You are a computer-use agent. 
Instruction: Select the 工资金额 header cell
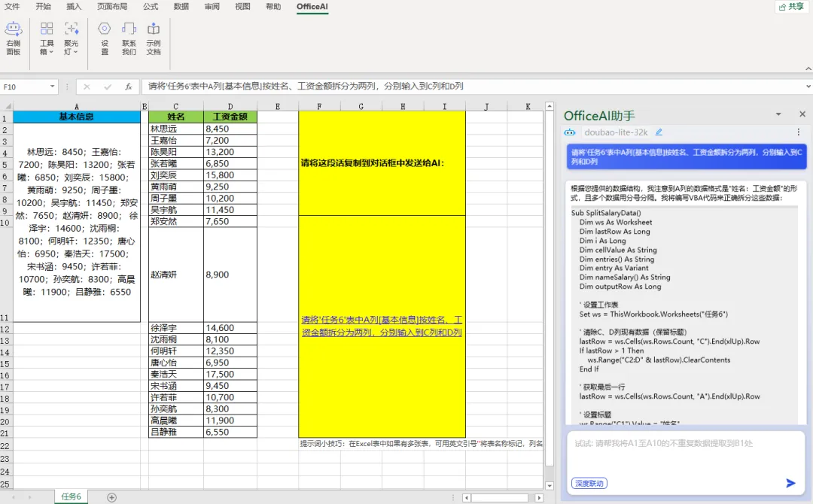[230, 117]
